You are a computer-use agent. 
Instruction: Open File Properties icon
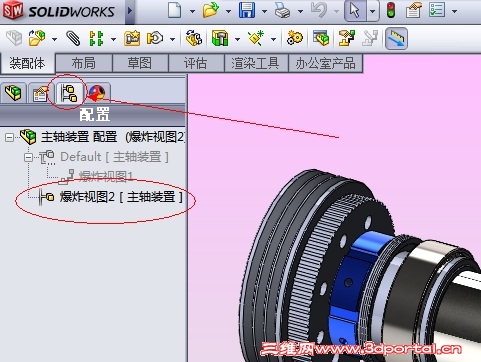coord(413,10)
